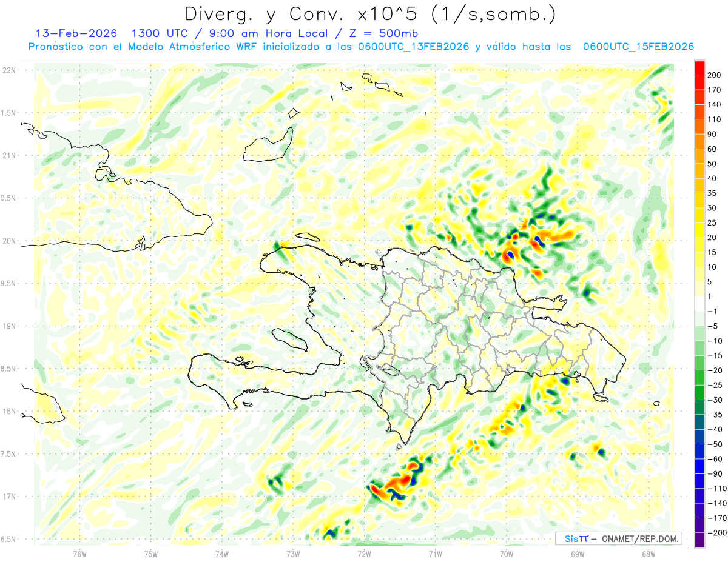This screenshot has width=728, height=562.
Task: Select the "72W" longitude label
Action: (364, 554)
